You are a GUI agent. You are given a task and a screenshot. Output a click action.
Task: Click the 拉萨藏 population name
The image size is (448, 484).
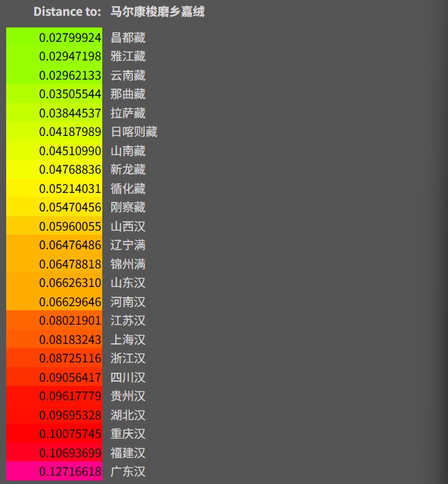pos(128,113)
